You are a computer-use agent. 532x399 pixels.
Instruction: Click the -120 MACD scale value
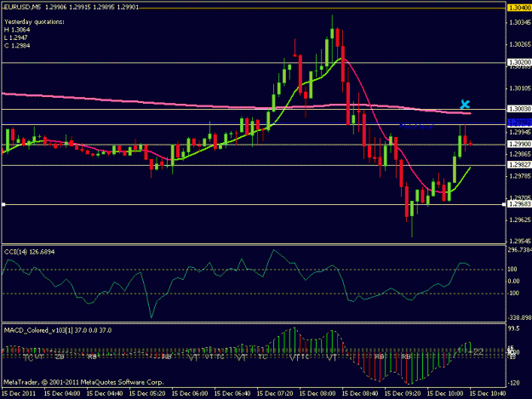tap(513, 383)
